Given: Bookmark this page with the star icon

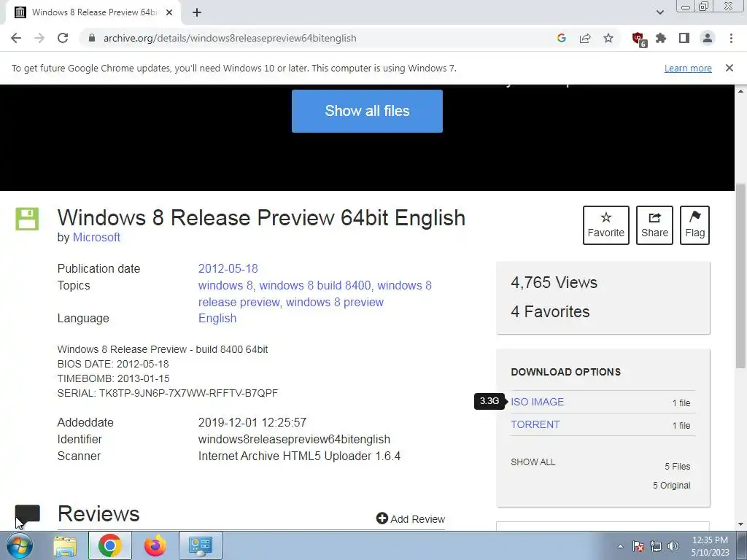Looking at the screenshot, I should 608,38.
